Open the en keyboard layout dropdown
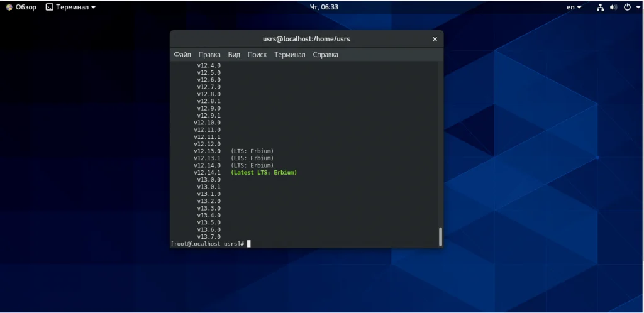 point(574,7)
